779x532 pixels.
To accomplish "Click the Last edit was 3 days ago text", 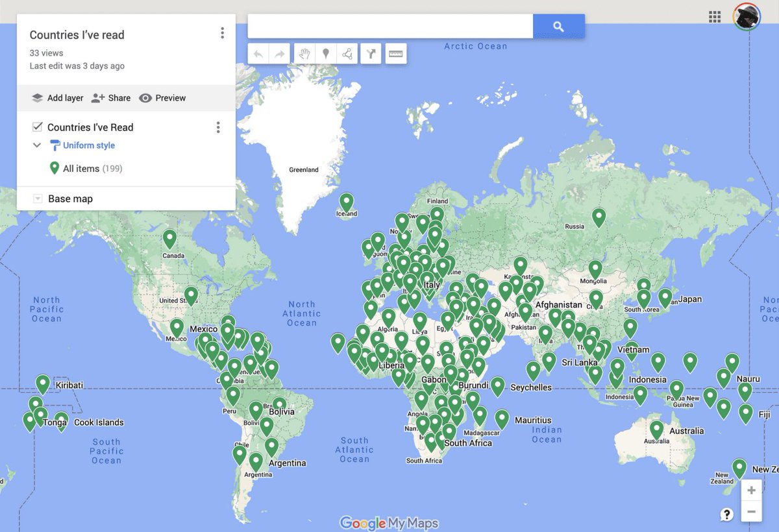I will pyautogui.click(x=77, y=66).
